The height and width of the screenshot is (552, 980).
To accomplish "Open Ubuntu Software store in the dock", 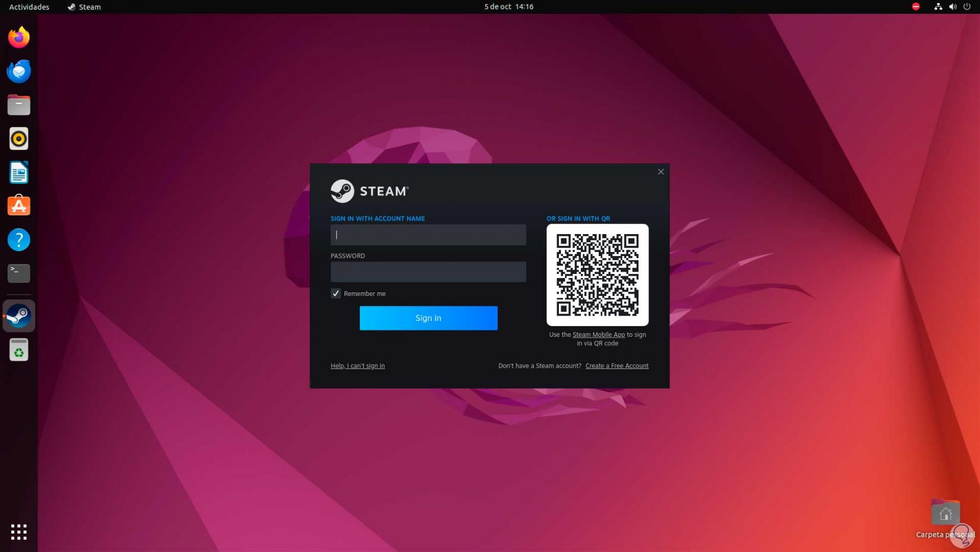I will (19, 206).
